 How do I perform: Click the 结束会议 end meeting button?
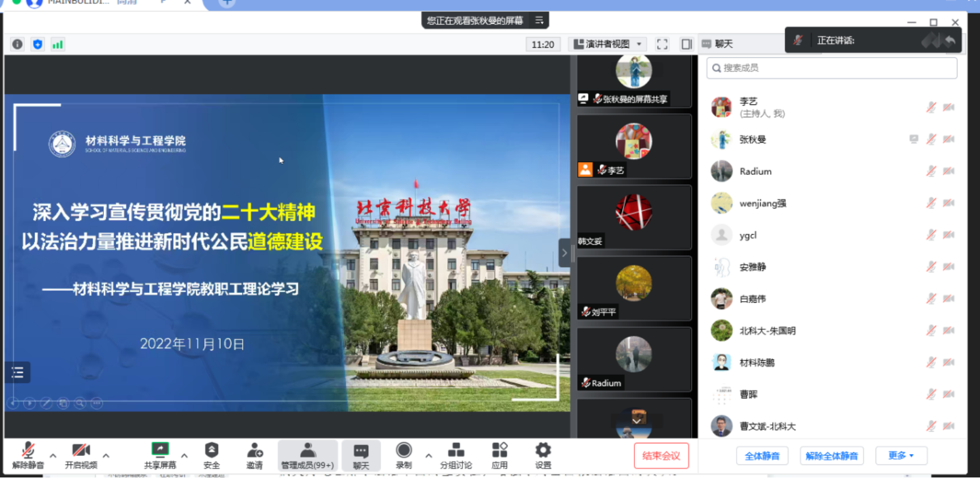[661, 455]
